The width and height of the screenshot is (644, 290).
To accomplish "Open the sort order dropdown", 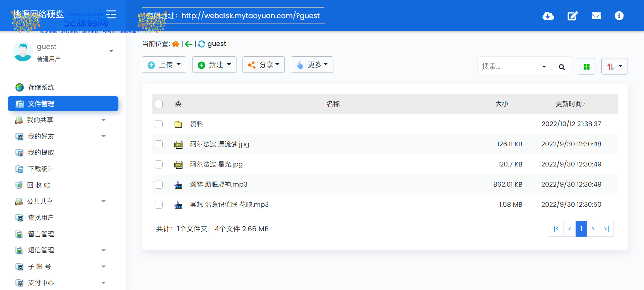I will click(614, 66).
